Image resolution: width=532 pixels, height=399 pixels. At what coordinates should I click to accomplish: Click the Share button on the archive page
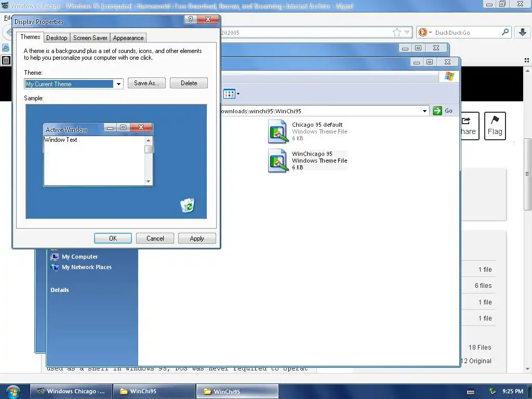pos(470,126)
